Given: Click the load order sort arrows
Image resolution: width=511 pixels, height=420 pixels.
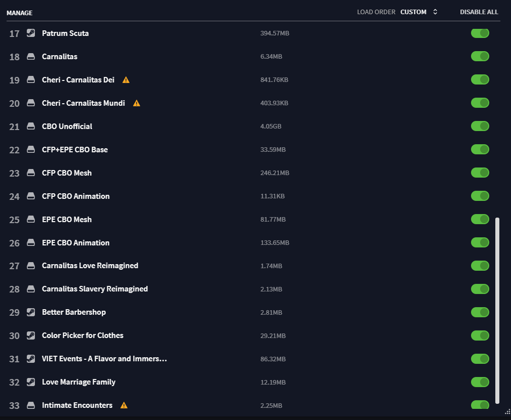Looking at the screenshot, I should coord(435,12).
